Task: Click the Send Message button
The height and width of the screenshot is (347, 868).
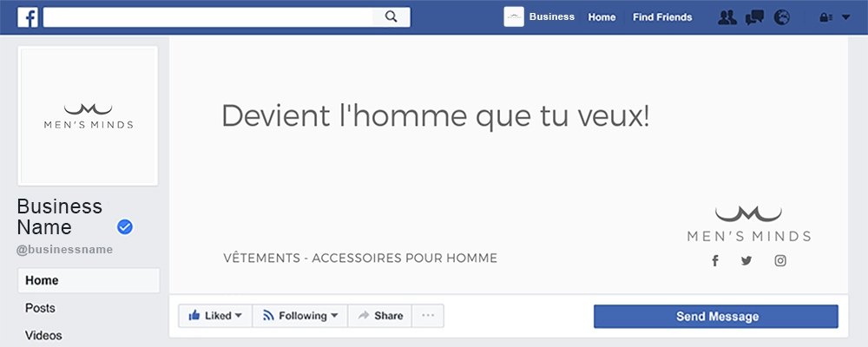Action: click(x=716, y=317)
